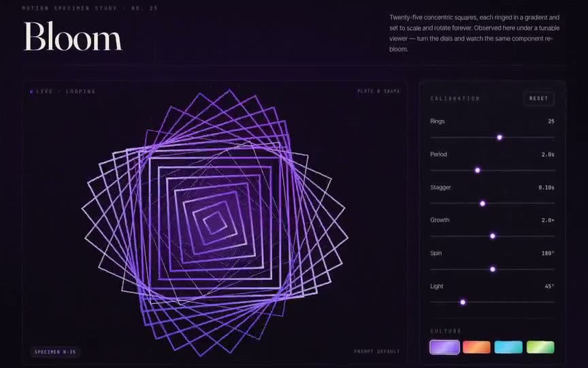Click the Light value 45°
The width and height of the screenshot is (588, 368).
(549, 286)
